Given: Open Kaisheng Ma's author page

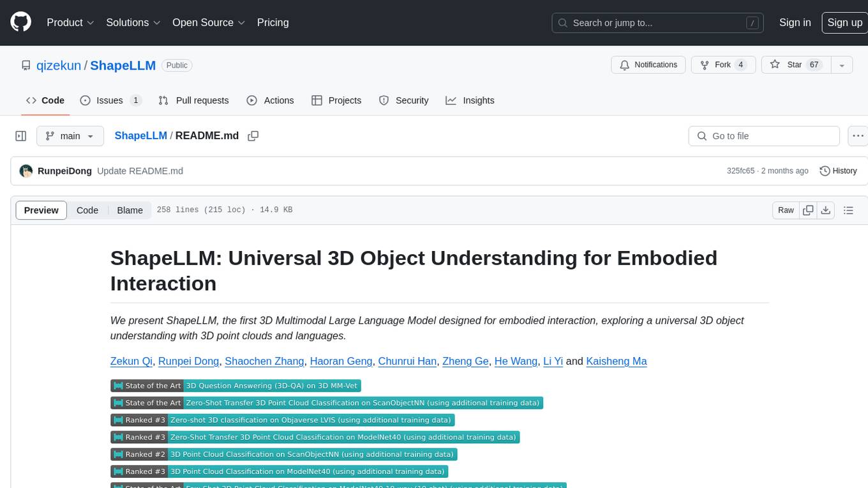Looking at the screenshot, I should (x=617, y=361).
